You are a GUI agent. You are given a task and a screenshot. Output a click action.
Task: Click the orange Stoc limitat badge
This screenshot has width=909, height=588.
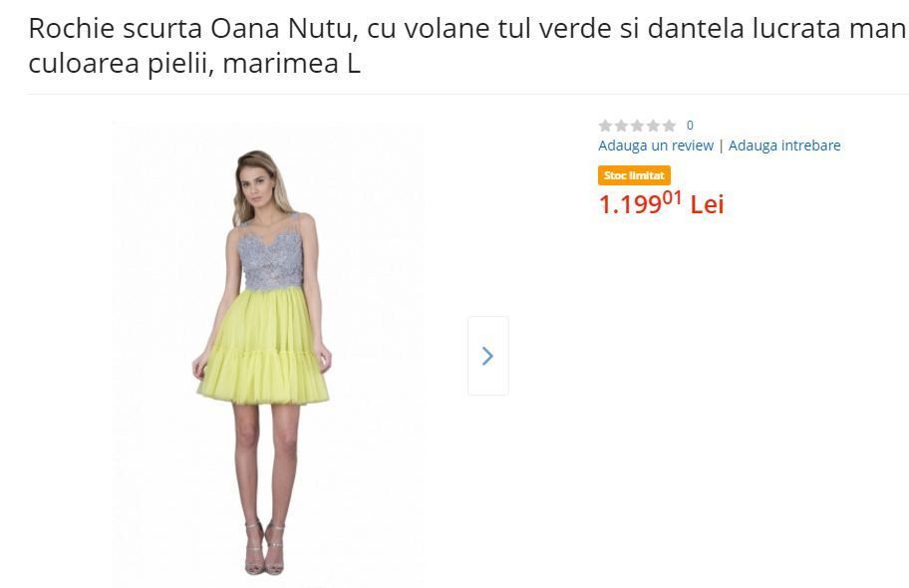coord(634,175)
